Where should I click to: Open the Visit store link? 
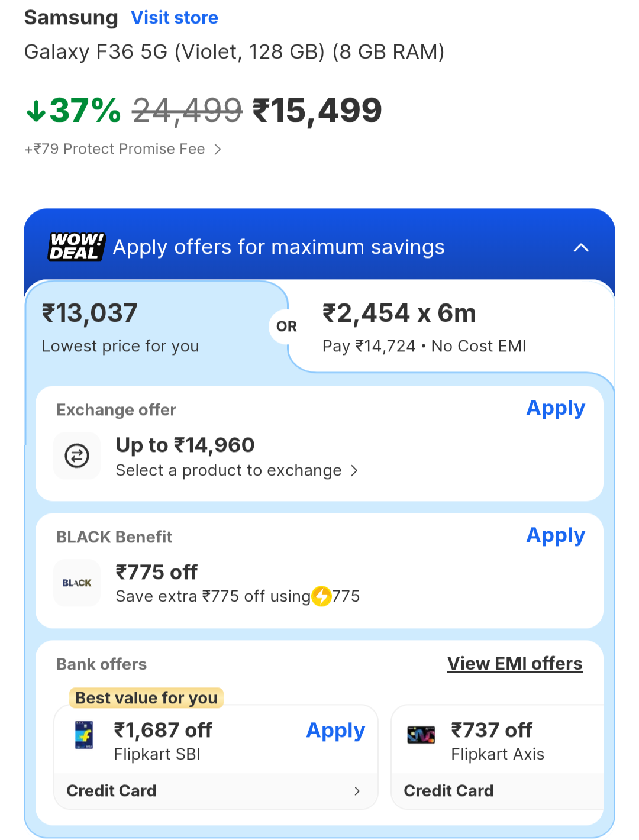coord(175,18)
